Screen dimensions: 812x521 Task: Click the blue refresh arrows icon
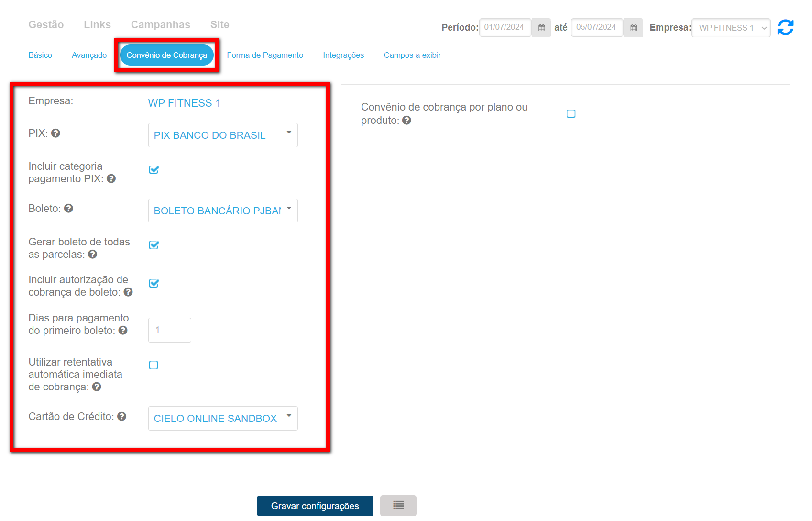pyautogui.click(x=785, y=27)
